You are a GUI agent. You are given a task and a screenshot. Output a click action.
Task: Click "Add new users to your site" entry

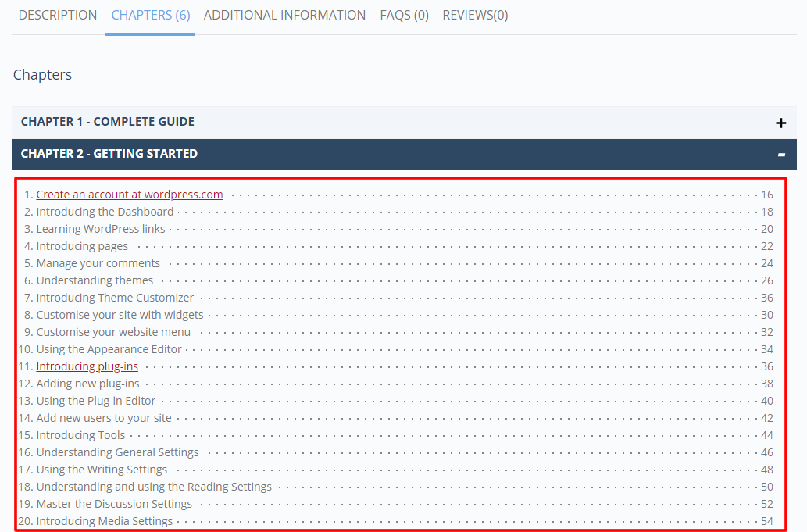pos(104,418)
